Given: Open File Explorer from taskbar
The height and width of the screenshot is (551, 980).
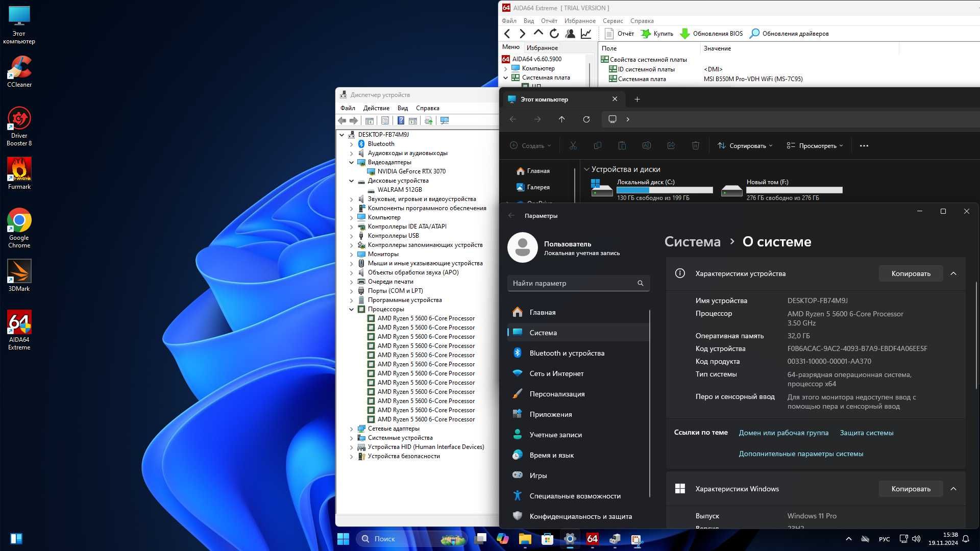Looking at the screenshot, I should [x=525, y=539].
